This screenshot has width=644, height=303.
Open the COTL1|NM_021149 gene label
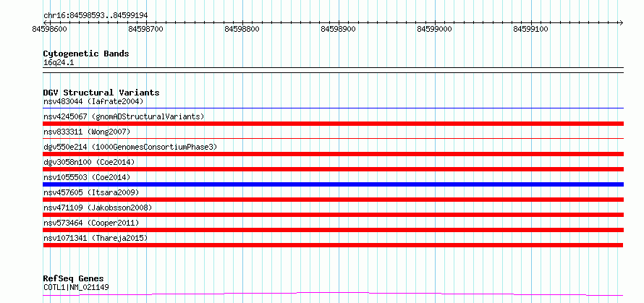pyautogui.click(x=76, y=287)
